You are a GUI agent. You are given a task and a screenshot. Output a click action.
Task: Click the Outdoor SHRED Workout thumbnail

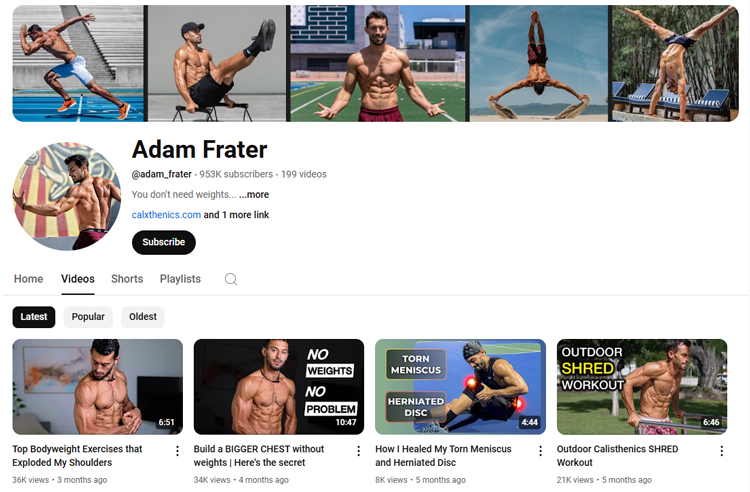642,387
